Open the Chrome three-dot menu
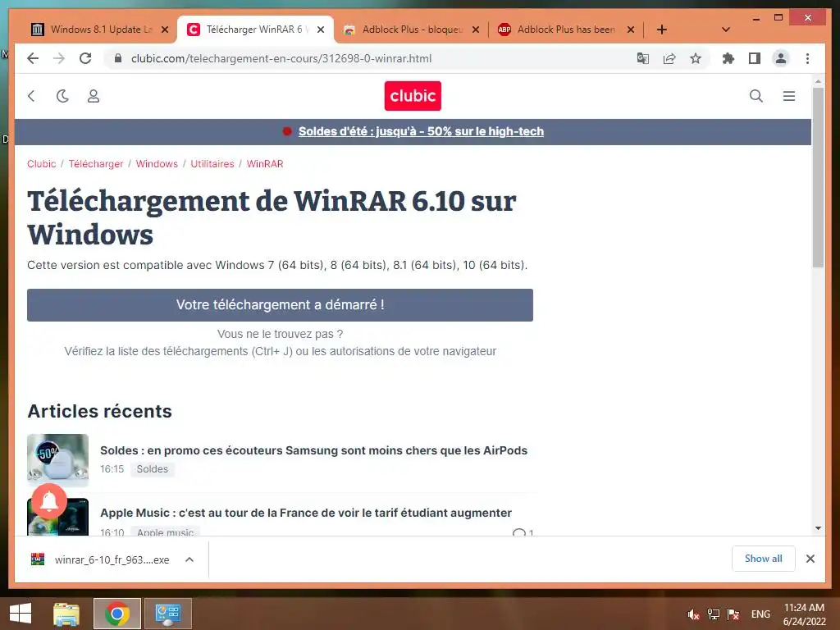Image resolution: width=840 pixels, height=630 pixels. click(x=807, y=58)
